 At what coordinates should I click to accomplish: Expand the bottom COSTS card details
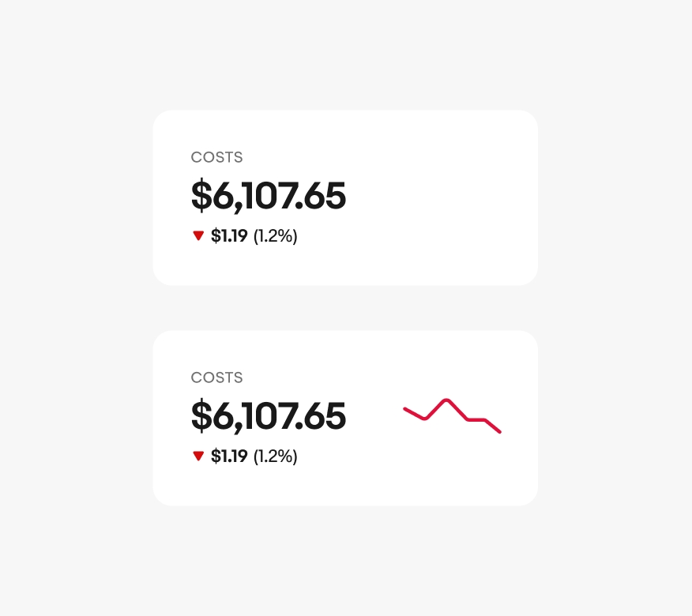click(345, 418)
